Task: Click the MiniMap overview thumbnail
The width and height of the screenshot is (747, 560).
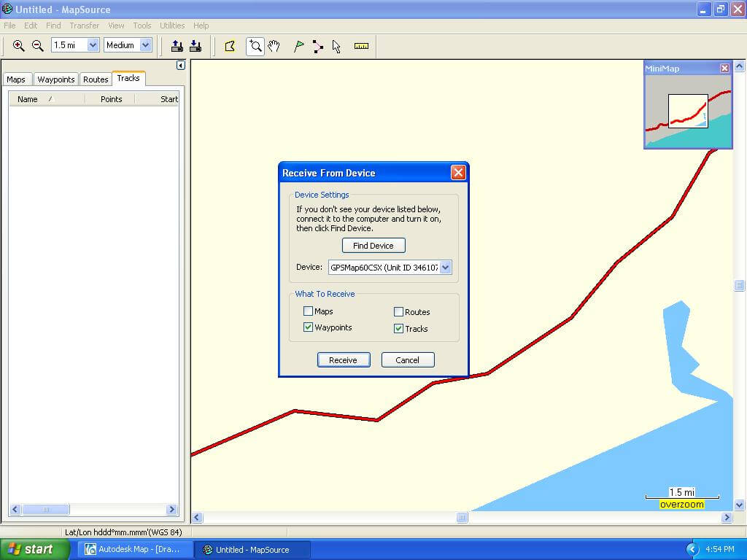Action: 688,112
